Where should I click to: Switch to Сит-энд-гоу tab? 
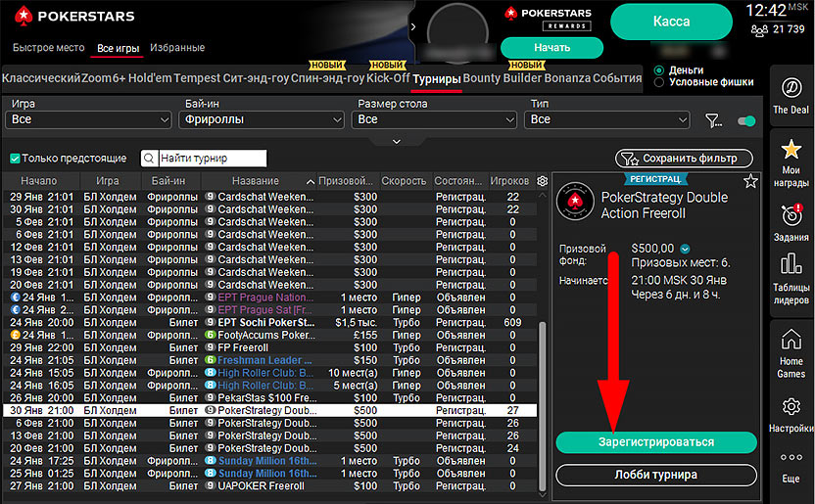(256, 78)
